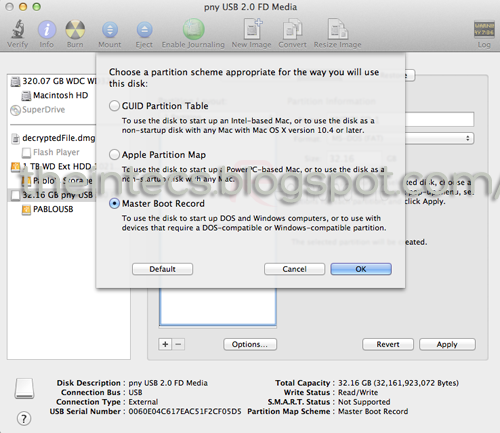Viewport: 500px width, 433px height.
Task: Create a New Image from toolbar
Action: point(252,29)
